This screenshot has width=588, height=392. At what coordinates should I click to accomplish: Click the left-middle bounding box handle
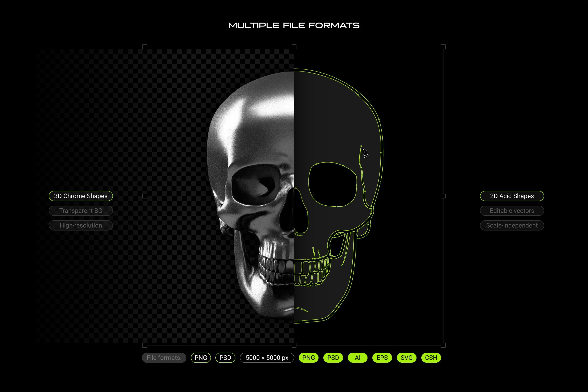[145, 196]
